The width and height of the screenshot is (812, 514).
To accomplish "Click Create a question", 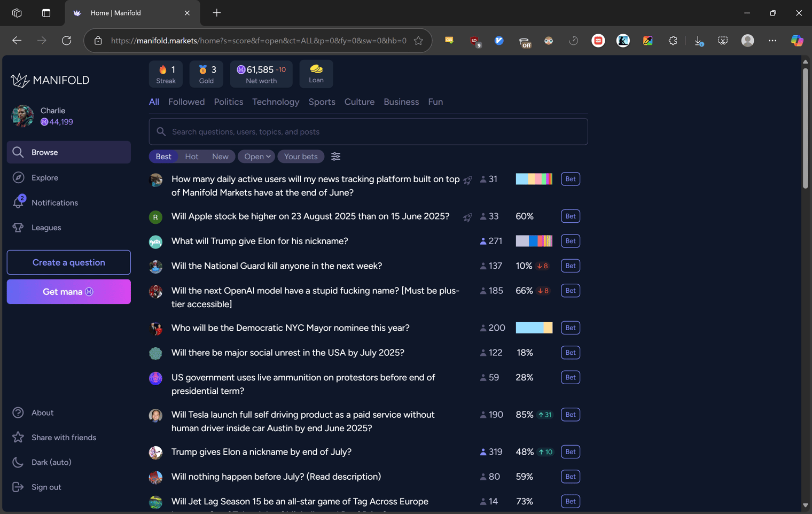I will [68, 262].
